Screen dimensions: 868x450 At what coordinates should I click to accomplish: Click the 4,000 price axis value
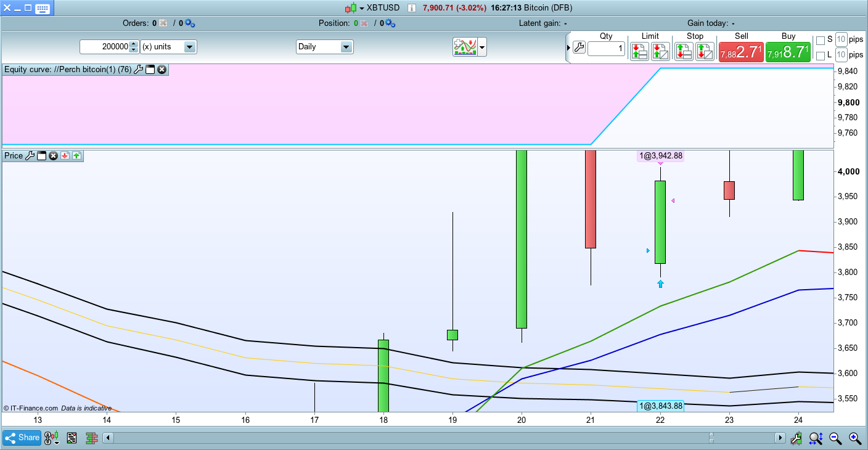tap(848, 171)
